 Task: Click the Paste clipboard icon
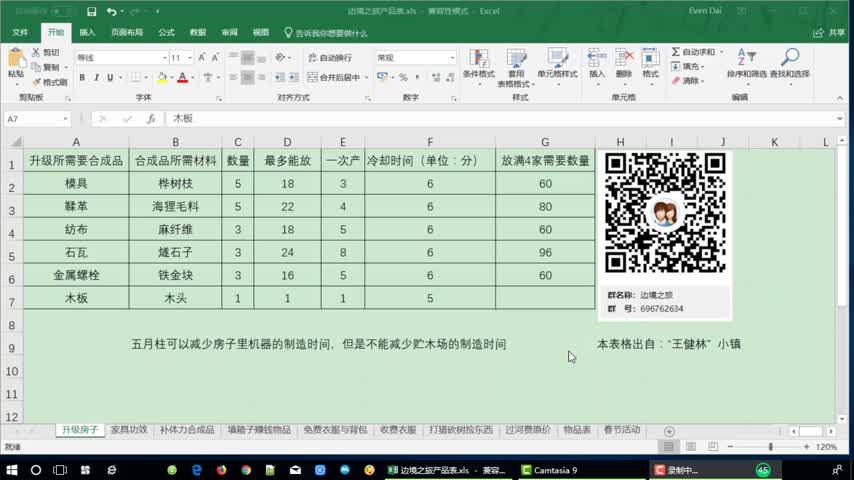click(x=16, y=59)
